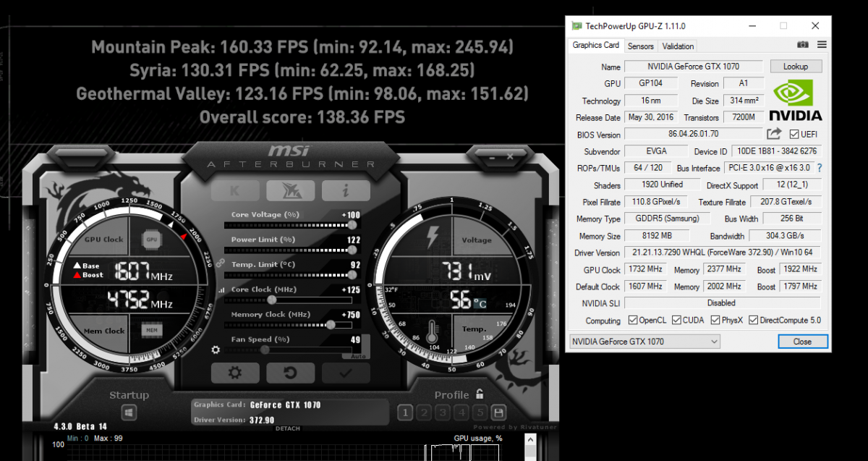Screen dimensions: 868x461
Task: Open the Kombustor K button in Afterburner
Action: click(x=235, y=190)
